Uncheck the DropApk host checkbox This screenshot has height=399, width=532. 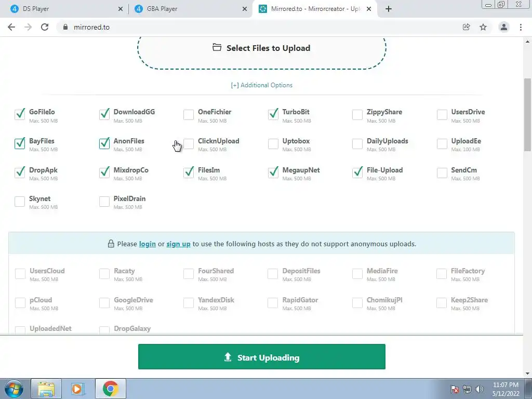20,172
